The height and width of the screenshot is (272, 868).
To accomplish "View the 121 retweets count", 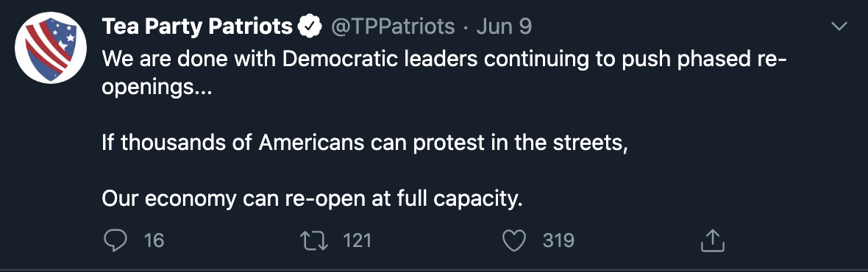I will tap(357, 240).
